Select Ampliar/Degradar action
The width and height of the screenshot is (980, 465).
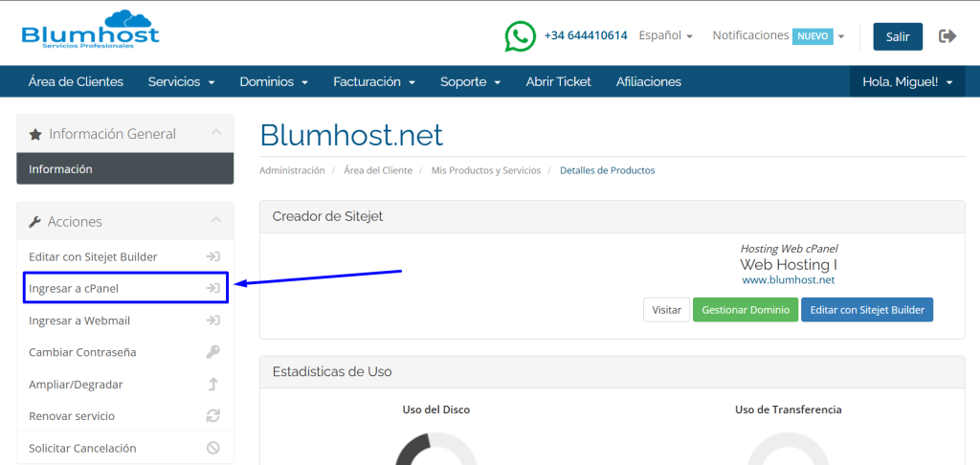tap(125, 385)
